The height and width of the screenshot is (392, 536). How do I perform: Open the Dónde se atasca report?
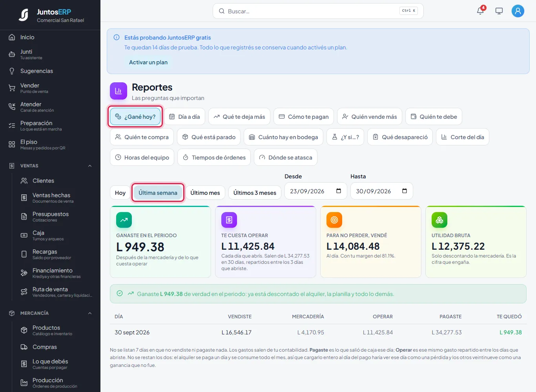point(286,158)
